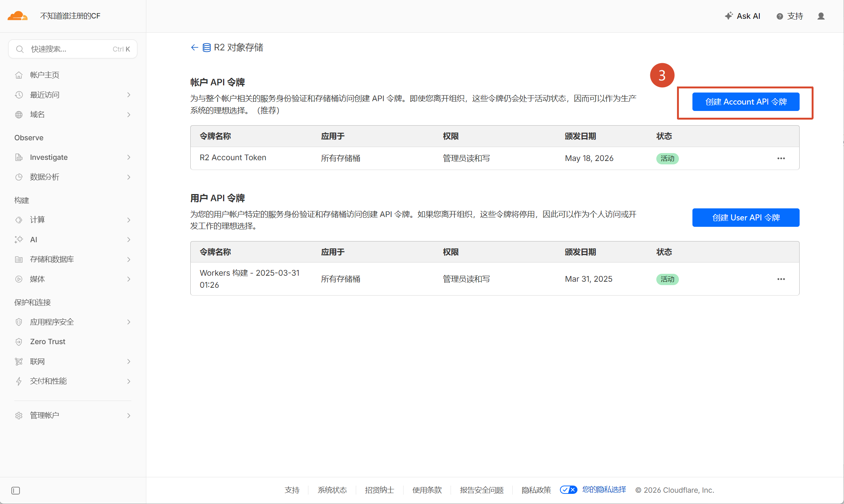This screenshot has height=504, width=844.
Task: Open 招贤纳士 footer link
Action: pyautogui.click(x=379, y=490)
